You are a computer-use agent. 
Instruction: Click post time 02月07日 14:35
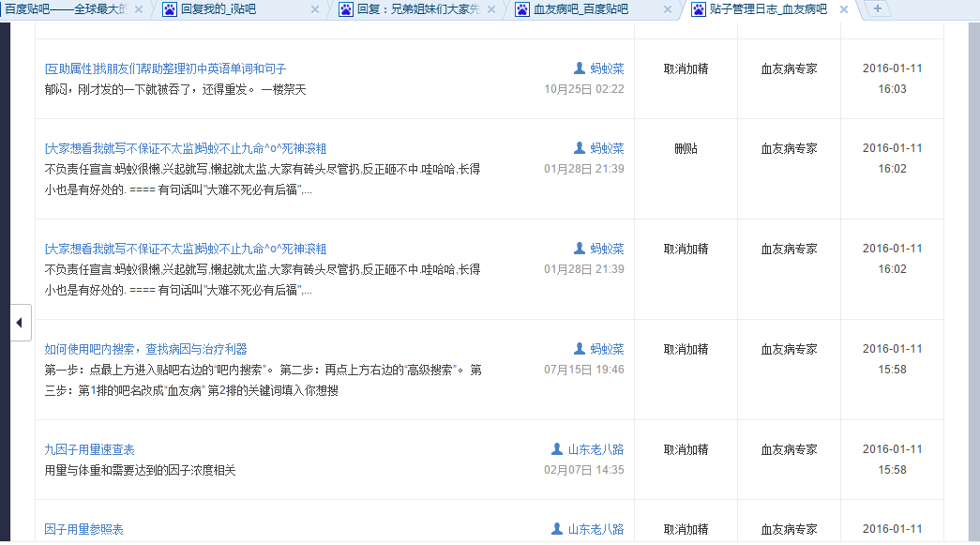[583, 470]
